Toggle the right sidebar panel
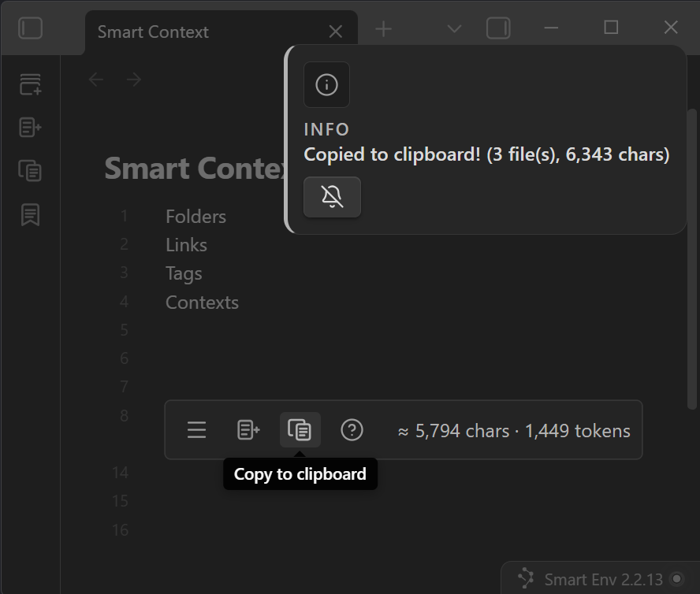 pyautogui.click(x=498, y=29)
